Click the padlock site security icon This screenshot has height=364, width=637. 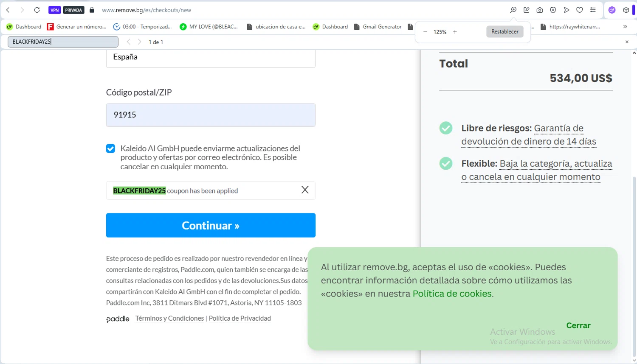coord(92,10)
